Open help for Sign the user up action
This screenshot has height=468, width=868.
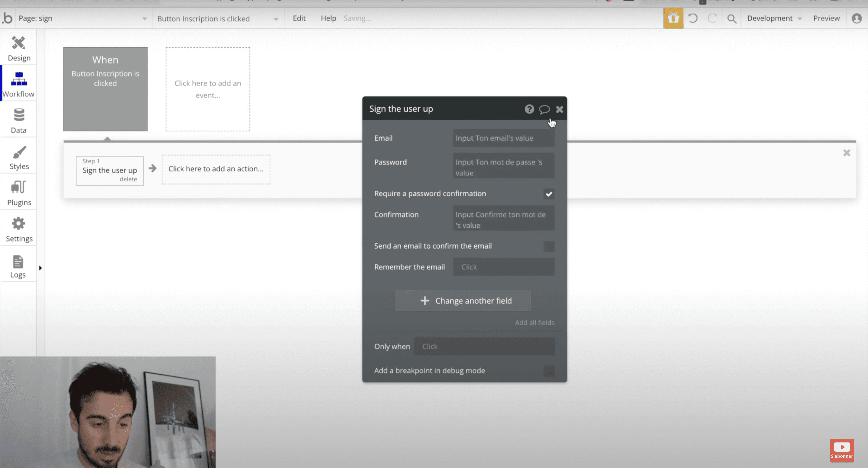tap(529, 109)
